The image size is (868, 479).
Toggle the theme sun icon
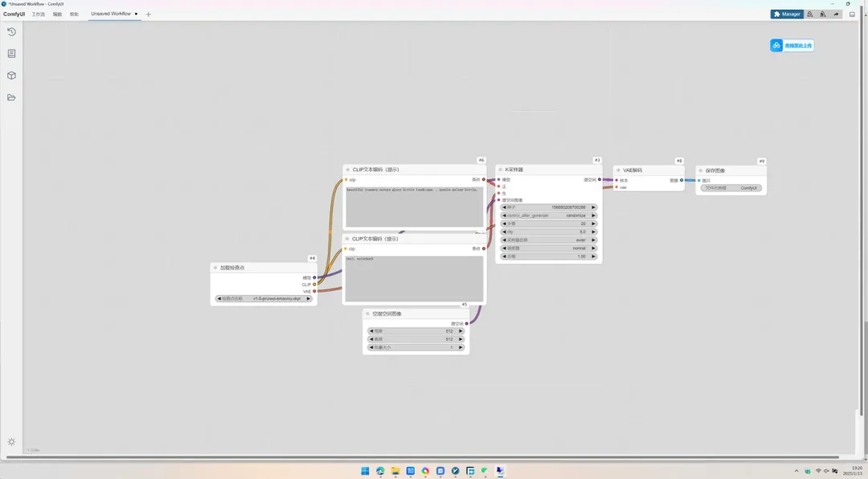click(x=11, y=442)
